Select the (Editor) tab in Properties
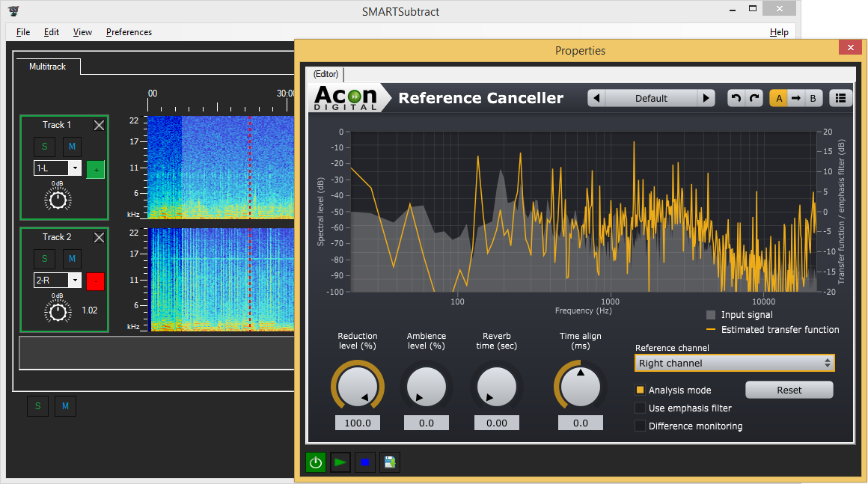Viewport: 868px width, 484px height. pyautogui.click(x=325, y=74)
